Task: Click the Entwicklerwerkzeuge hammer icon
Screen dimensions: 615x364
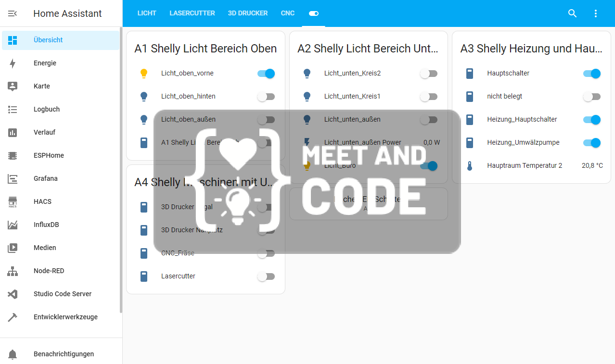Action: point(13,317)
